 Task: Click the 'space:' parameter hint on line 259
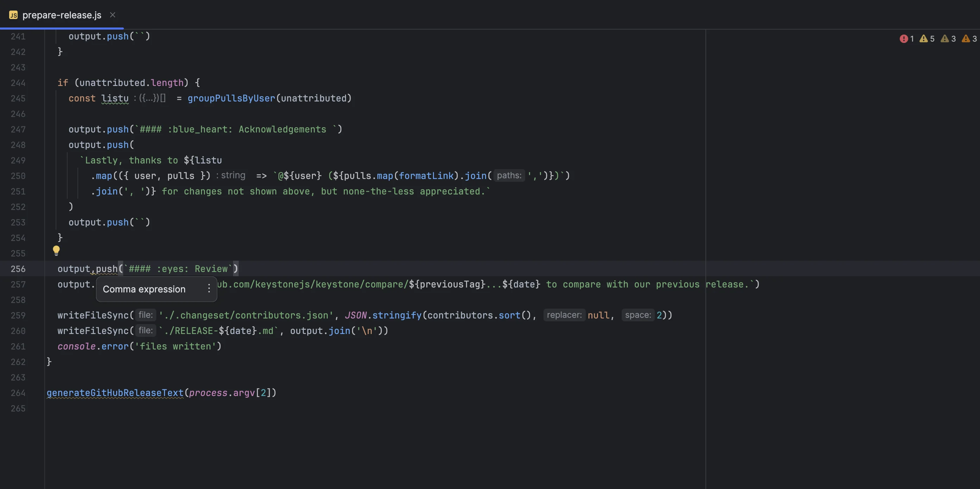[x=638, y=315]
